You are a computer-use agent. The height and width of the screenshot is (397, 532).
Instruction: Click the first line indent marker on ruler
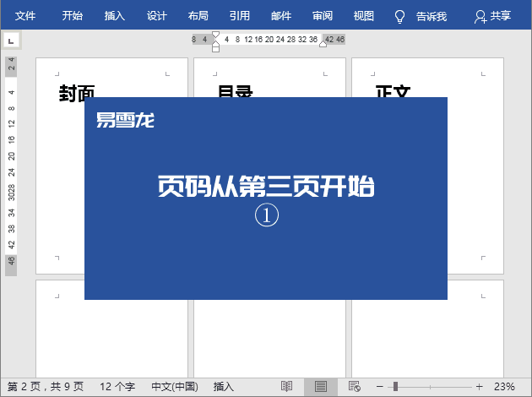coord(215,35)
